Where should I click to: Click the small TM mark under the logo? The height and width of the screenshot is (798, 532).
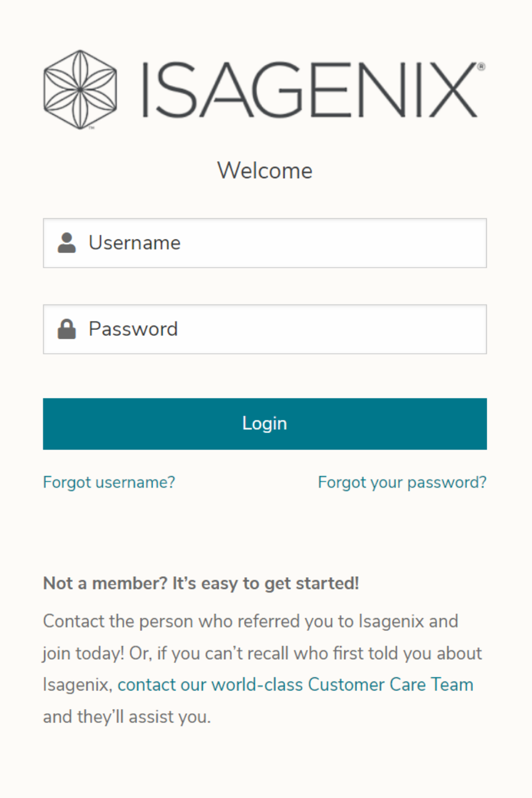[92, 128]
